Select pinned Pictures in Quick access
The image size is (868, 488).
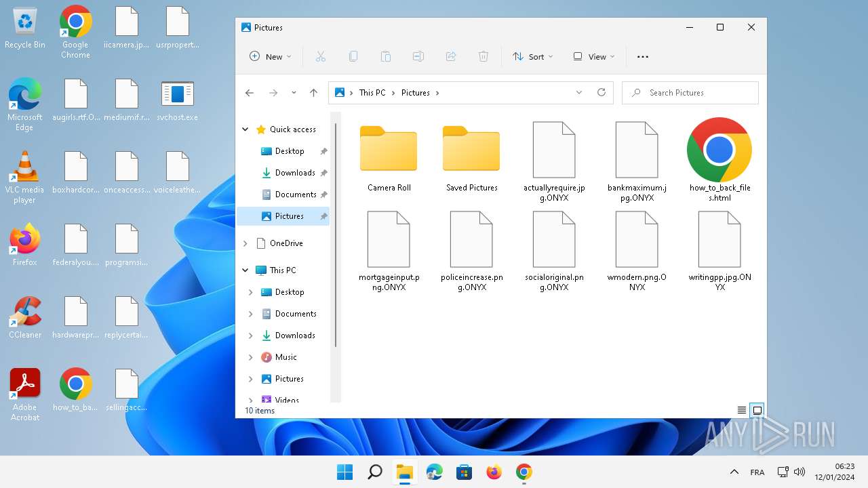(283, 216)
